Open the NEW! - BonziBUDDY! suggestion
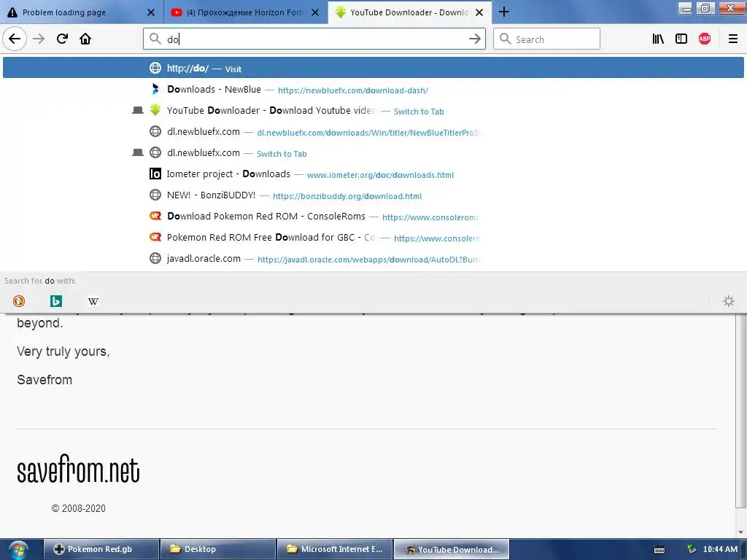The width and height of the screenshot is (747, 560). (x=373, y=195)
